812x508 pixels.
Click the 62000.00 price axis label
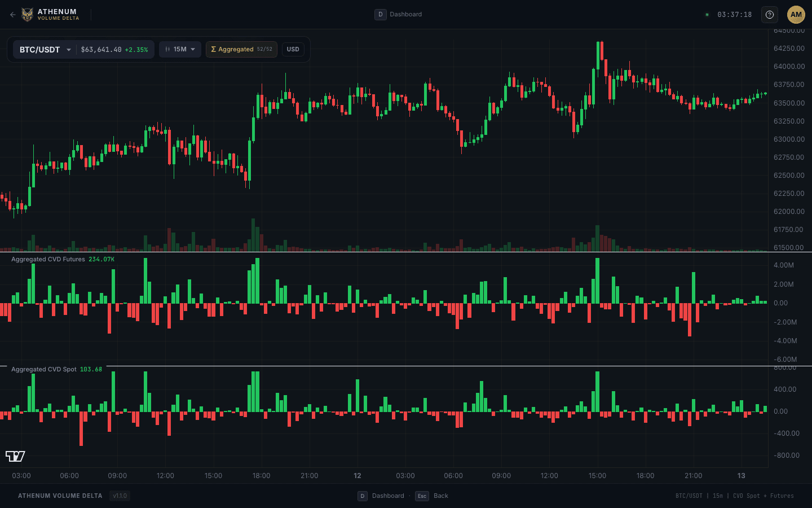pyautogui.click(x=789, y=212)
